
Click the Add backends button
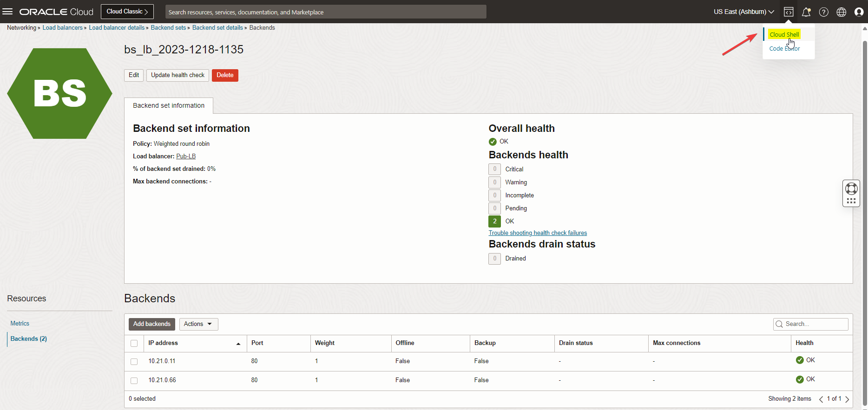(152, 324)
